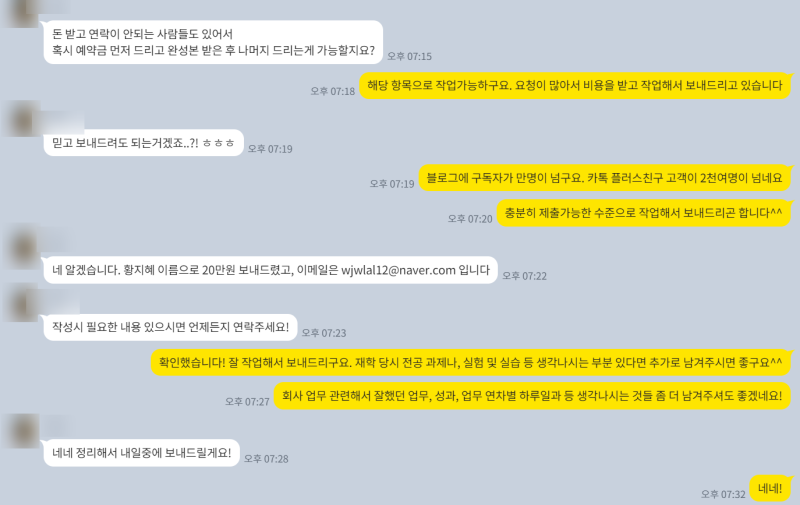Click the 오후 07:15 timestamp
This screenshot has height=505, width=800.
pyautogui.click(x=409, y=57)
